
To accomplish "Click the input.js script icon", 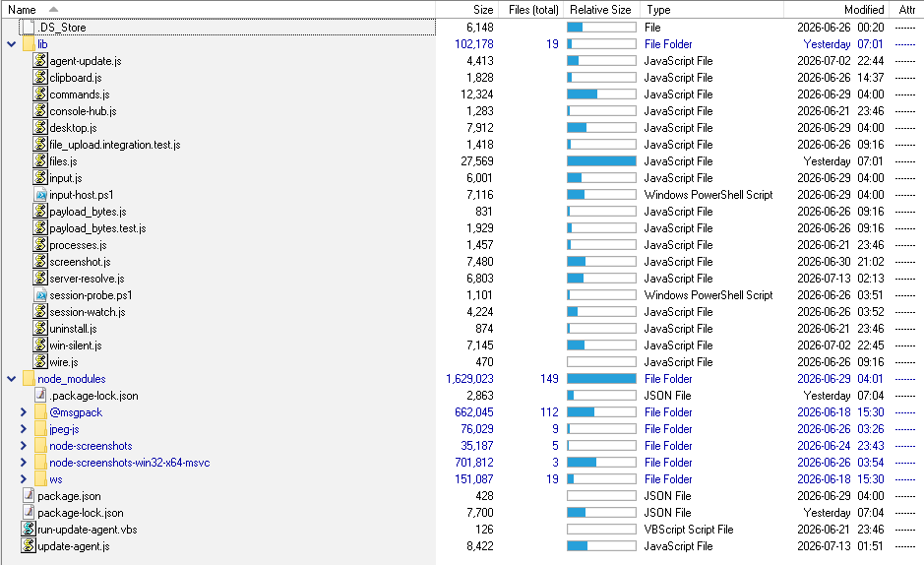I will 40,178.
